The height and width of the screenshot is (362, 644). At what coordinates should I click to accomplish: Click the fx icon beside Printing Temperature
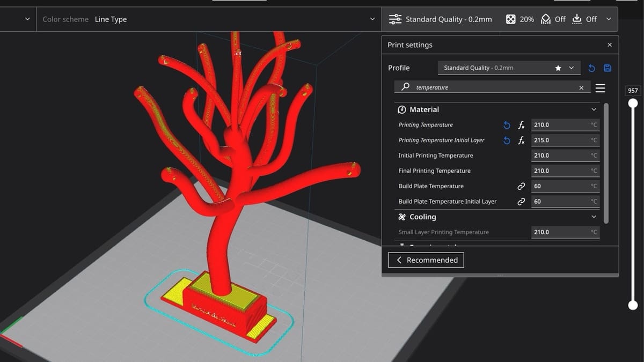click(521, 125)
